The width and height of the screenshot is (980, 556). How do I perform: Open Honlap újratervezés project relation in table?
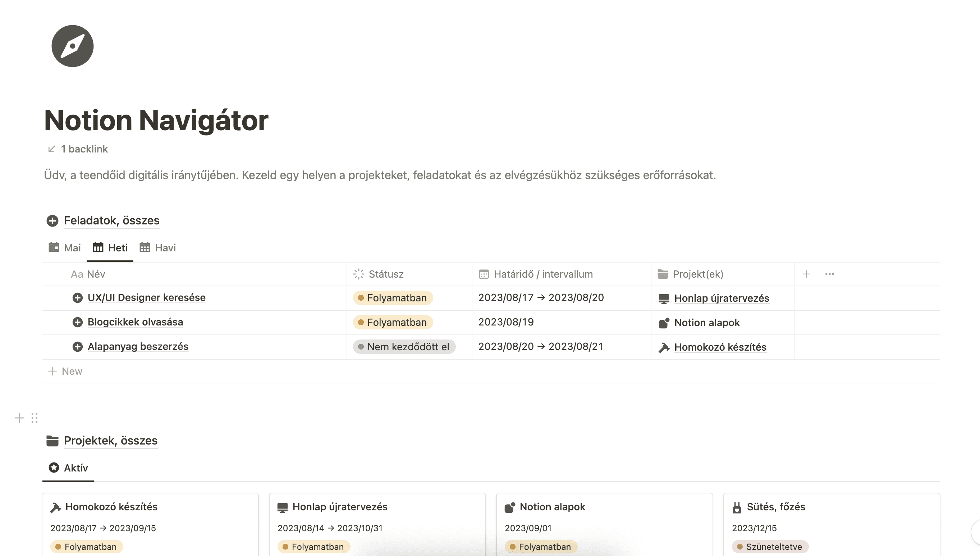coord(722,298)
